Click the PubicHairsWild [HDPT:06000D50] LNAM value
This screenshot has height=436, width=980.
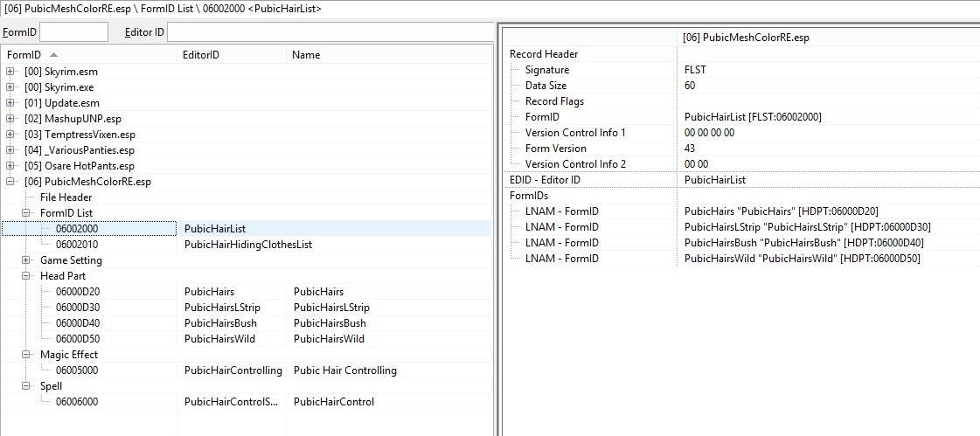[802, 258]
